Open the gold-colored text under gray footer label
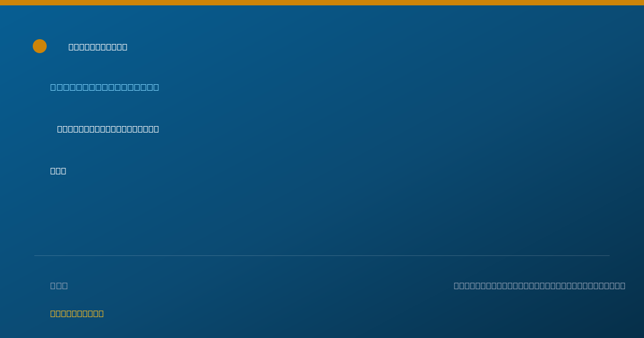Viewport: 644px width, 338px height. [x=77, y=313]
